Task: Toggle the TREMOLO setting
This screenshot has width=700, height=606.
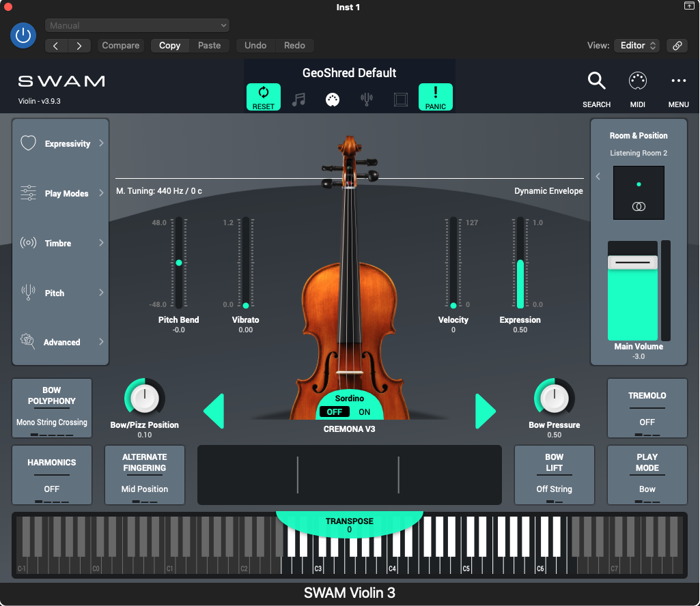Action: (647, 408)
